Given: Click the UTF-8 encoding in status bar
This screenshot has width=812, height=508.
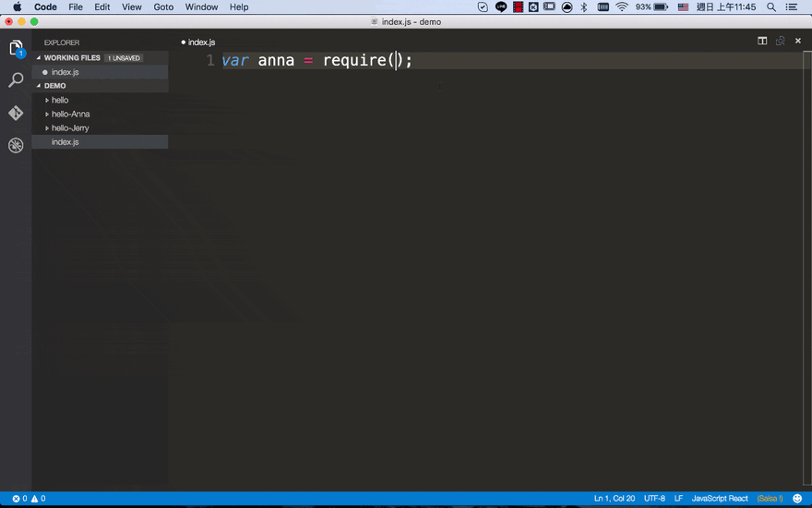Looking at the screenshot, I should (654, 499).
